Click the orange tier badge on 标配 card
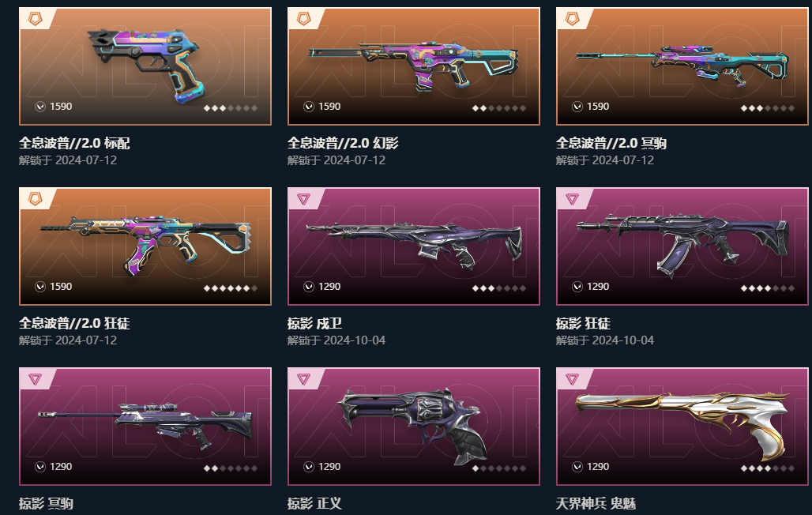The height and width of the screenshot is (515, 812). (36, 19)
